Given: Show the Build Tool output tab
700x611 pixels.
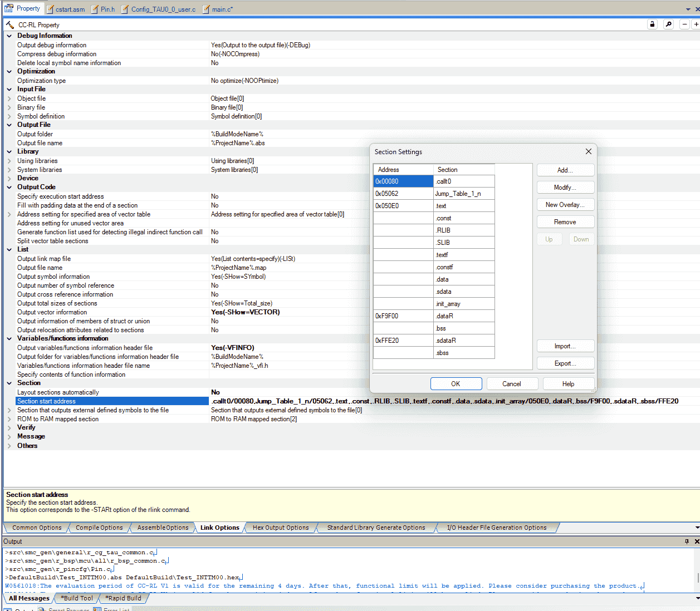Looking at the screenshot, I should point(77,598).
